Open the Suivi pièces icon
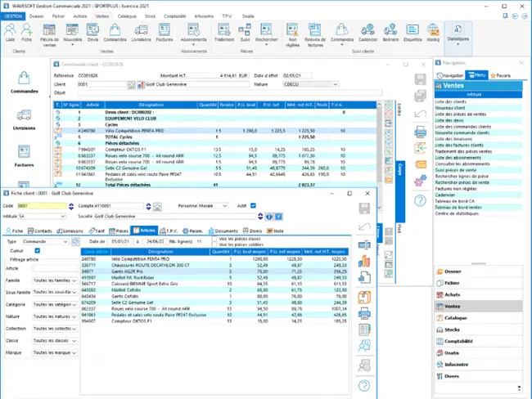This screenshot has width=532, height=399. pos(245,33)
